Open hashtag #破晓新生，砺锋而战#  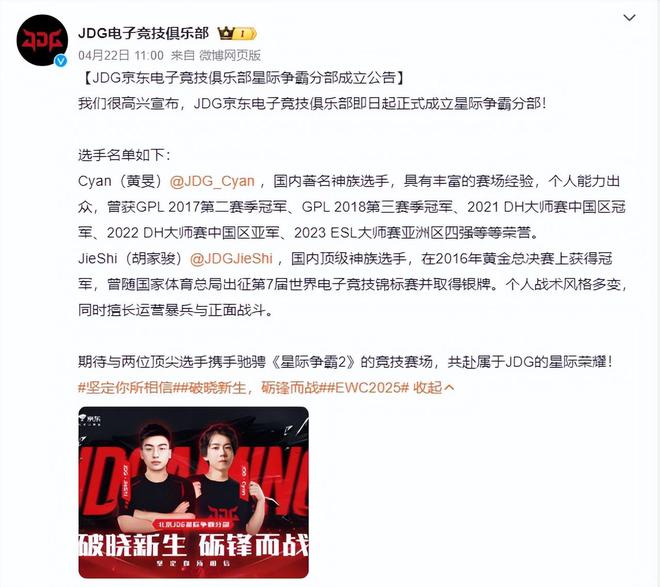click(253, 388)
